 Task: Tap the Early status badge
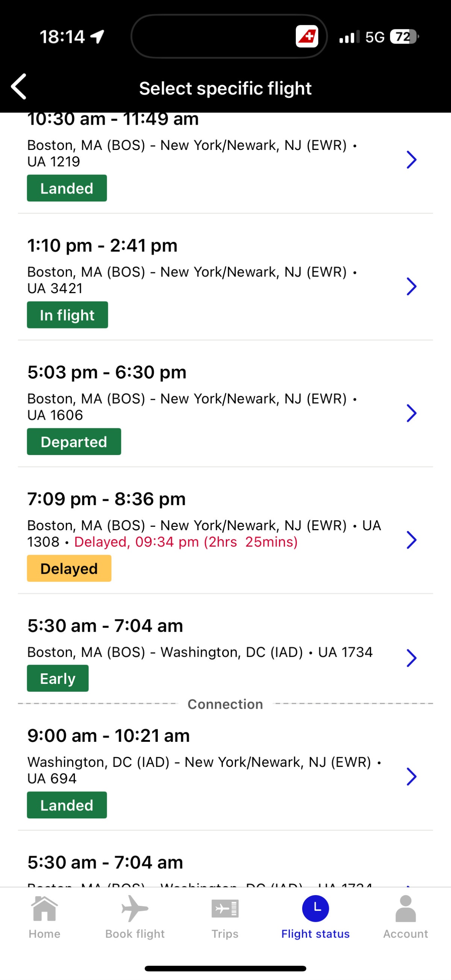[x=58, y=678]
